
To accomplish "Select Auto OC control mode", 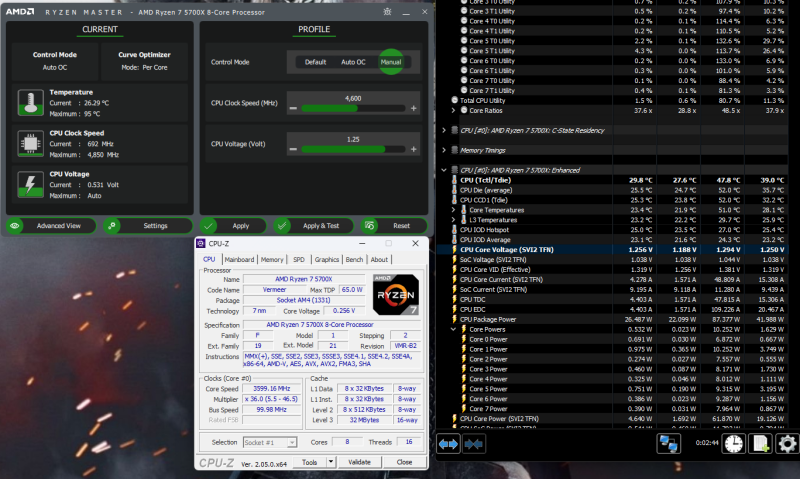I will pos(353,62).
